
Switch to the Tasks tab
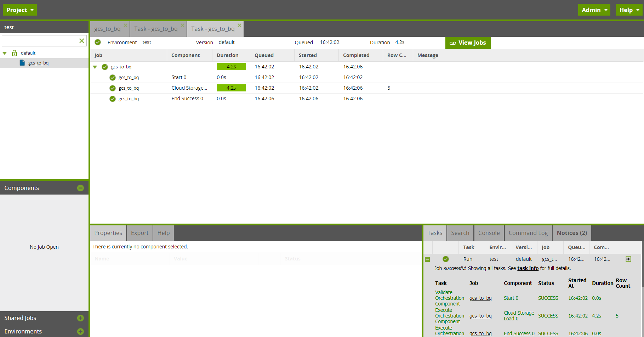point(435,233)
